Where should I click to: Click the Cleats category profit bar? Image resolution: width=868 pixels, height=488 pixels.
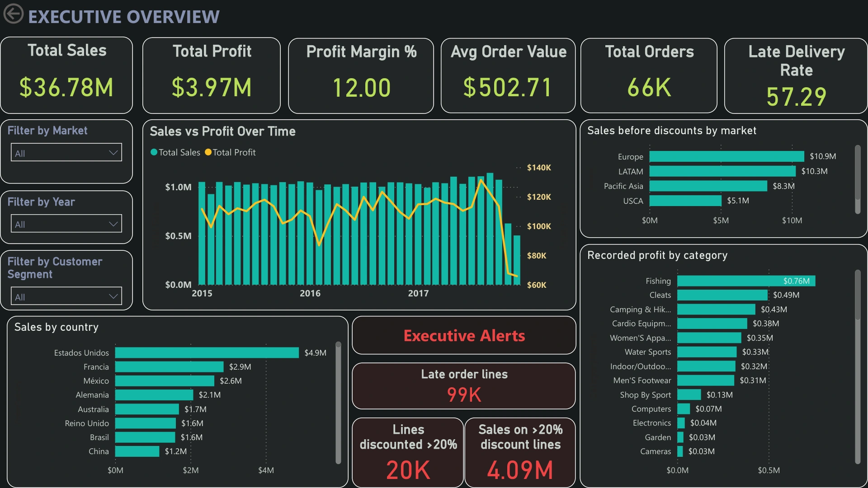722,295
